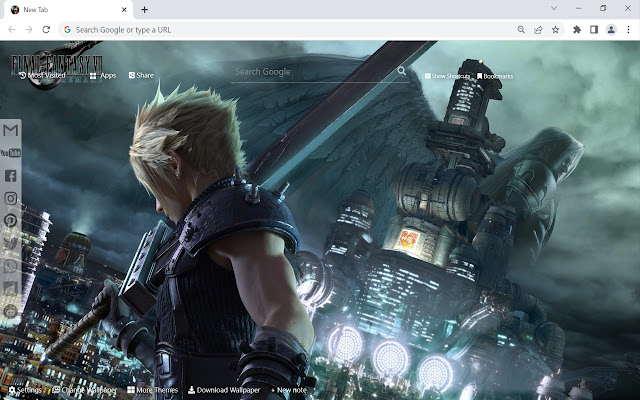
Task: Open the profile avatar icon
Action: click(x=611, y=29)
